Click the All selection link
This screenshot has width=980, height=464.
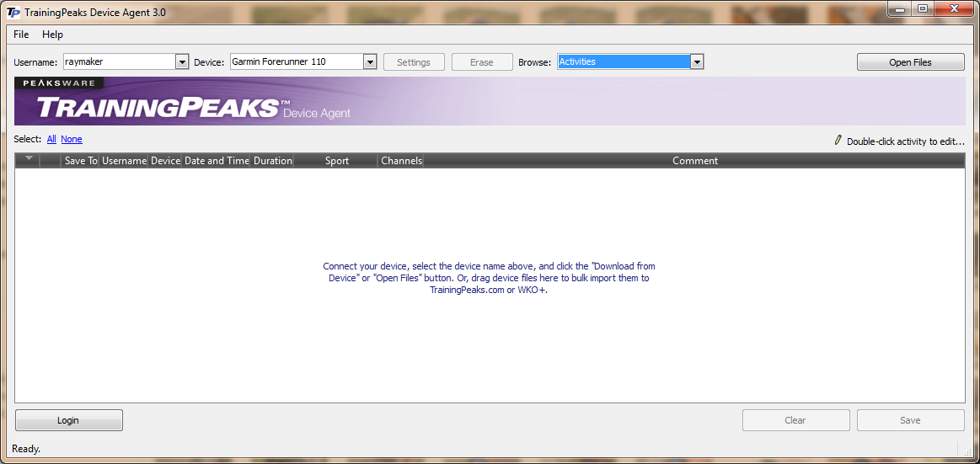point(51,139)
